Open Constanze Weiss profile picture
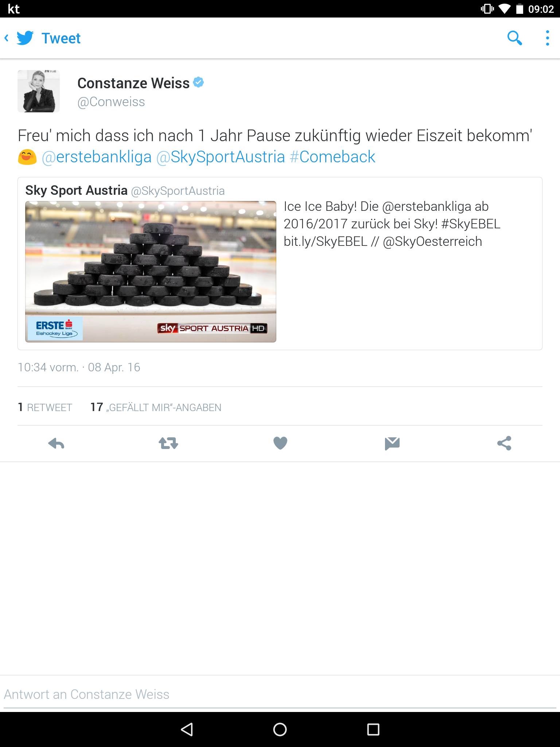 [39, 91]
